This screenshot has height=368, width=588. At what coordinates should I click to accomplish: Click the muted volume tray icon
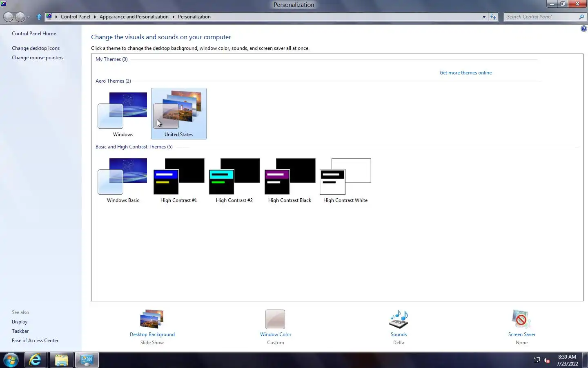(547, 360)
